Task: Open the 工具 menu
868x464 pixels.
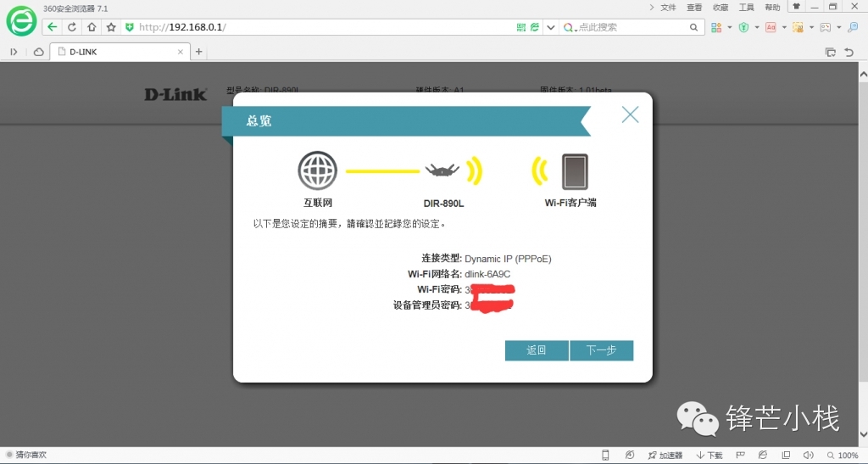Action: pos(746,7)
